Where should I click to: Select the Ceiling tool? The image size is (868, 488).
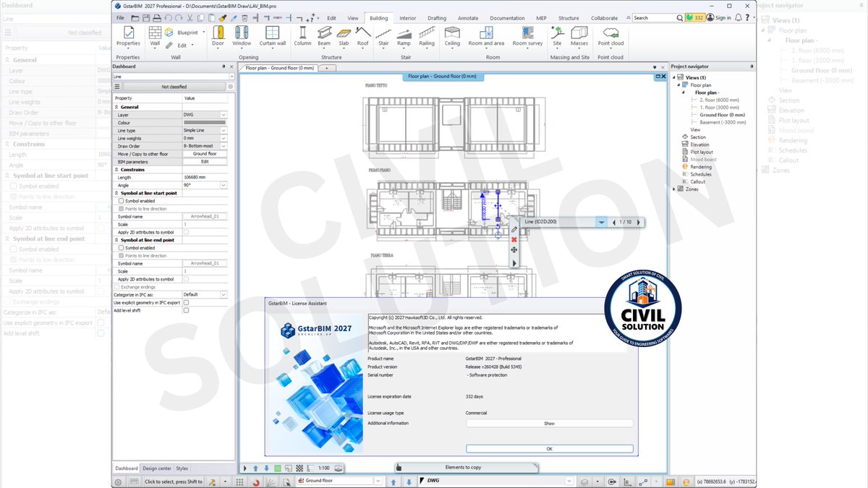pos(452,36)
